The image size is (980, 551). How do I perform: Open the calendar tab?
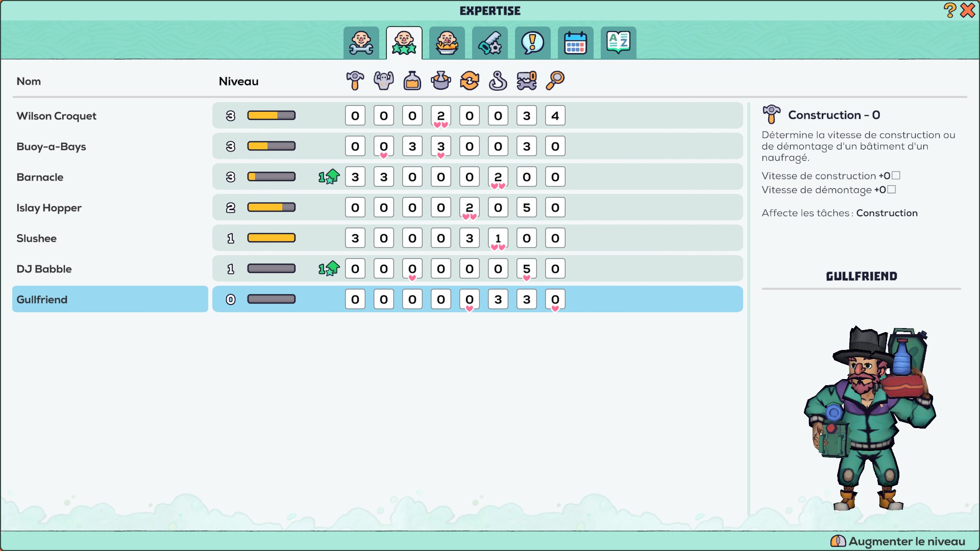(x=575, y=43)
